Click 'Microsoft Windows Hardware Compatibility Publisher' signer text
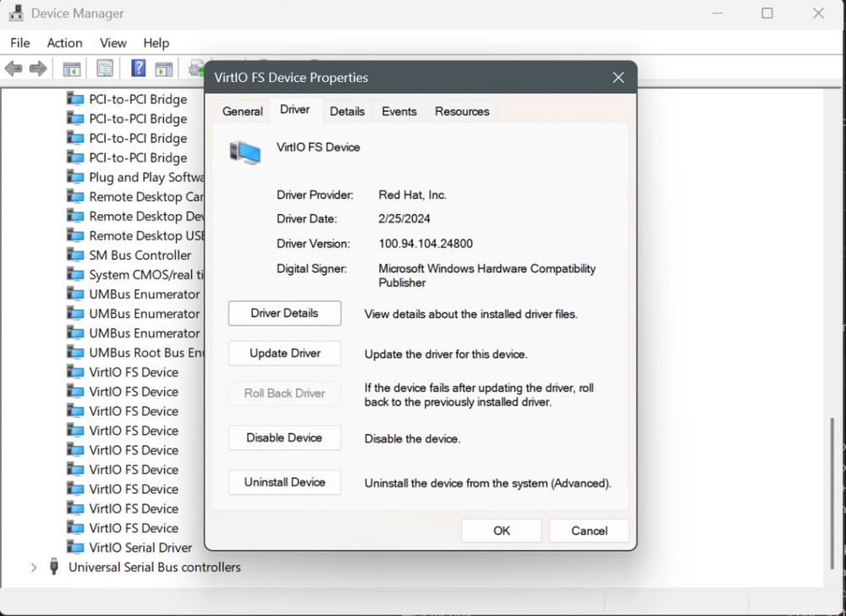 (x=486, y=276)
